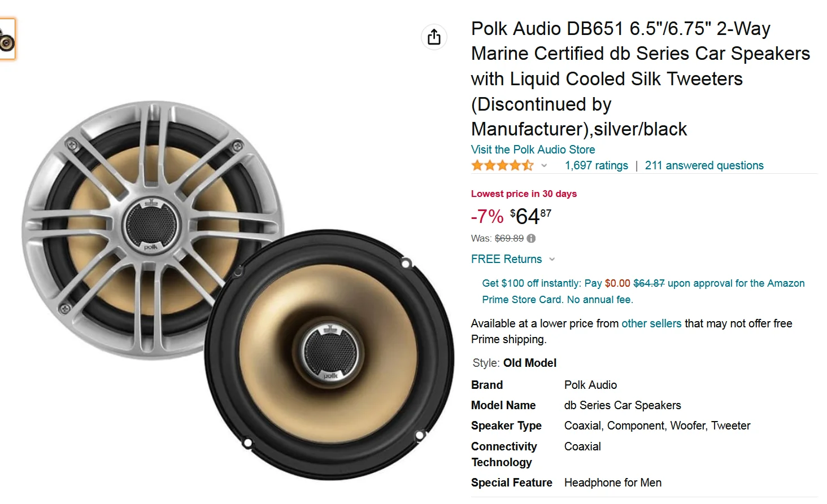Click the FREE Returns link text

click(506, 259)
